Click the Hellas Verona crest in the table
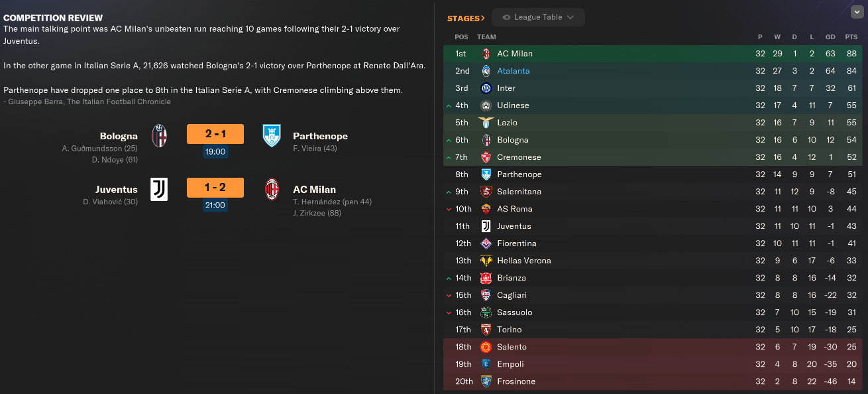Image resolution: width=868 pixels, height=394 pixels. tap(486, 261)
